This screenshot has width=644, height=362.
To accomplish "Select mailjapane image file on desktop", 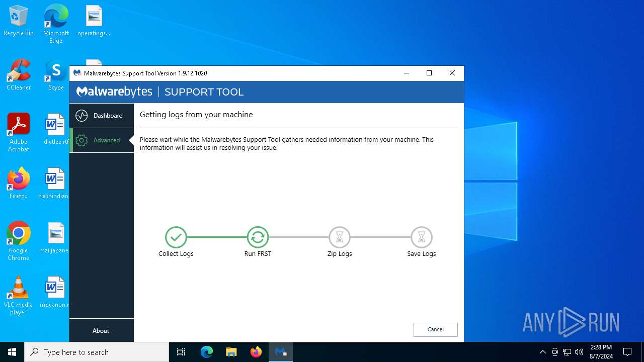I will coord(54,238).
